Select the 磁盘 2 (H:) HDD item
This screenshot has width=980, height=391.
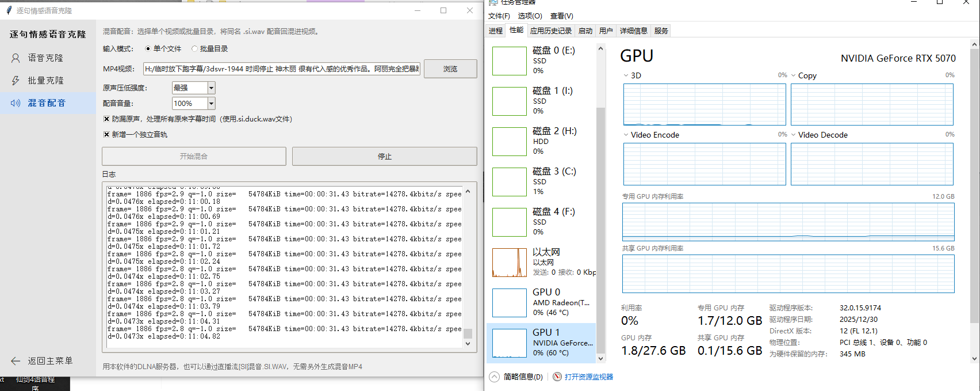[x=541, y=141]
